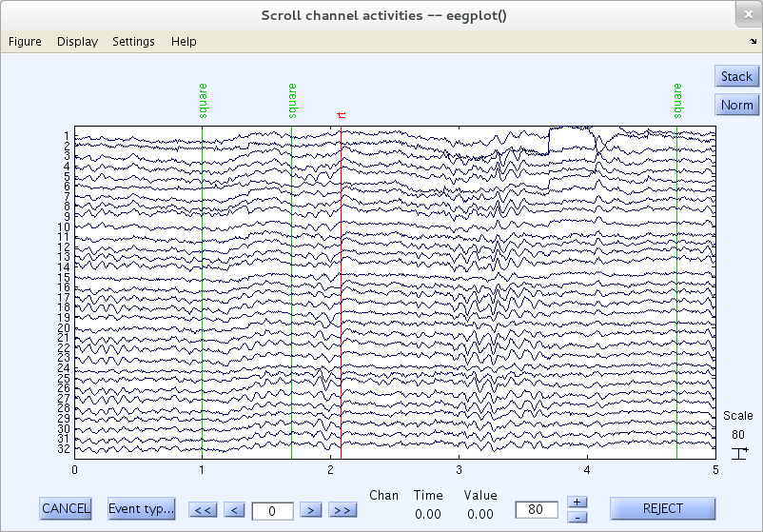763x532 pixels.
Task: Click the dock arrow in the menu bar
Action: [753, 42]
